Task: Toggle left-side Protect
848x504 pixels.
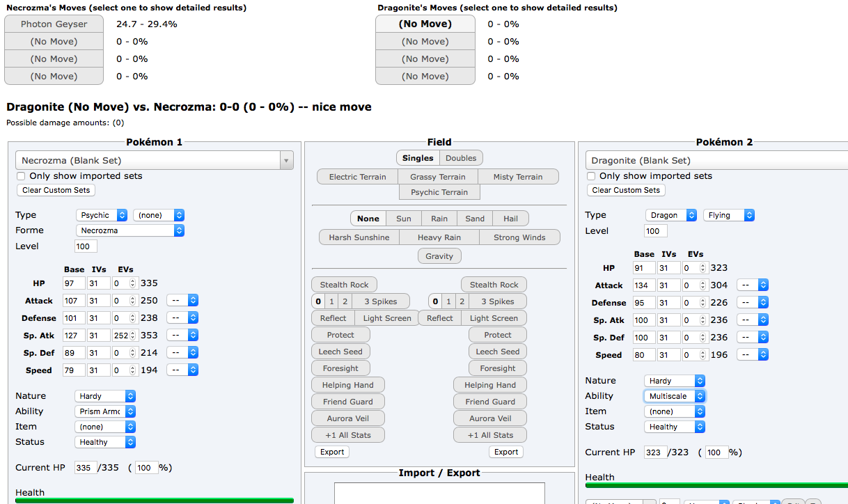Action: 340,335
